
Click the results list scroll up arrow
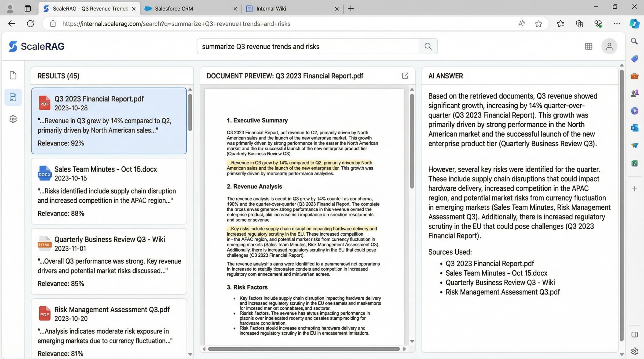tap(190, 89)
